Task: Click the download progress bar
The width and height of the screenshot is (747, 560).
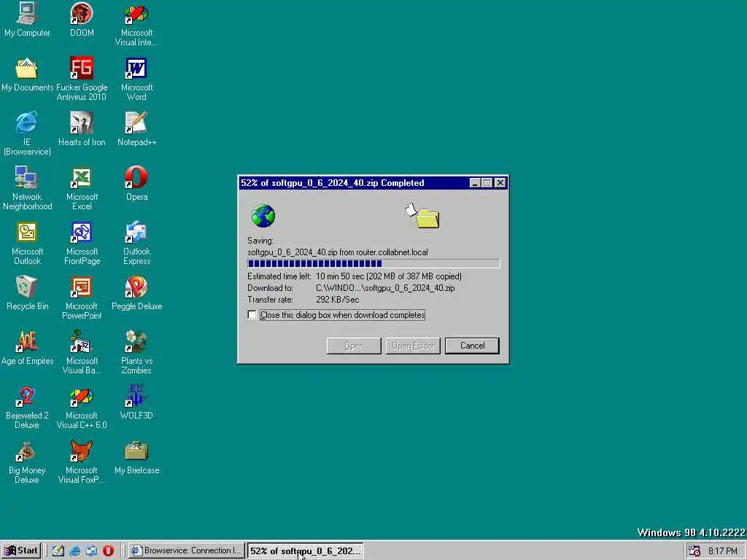Action: pyautogui.click(x=373, y=263)
